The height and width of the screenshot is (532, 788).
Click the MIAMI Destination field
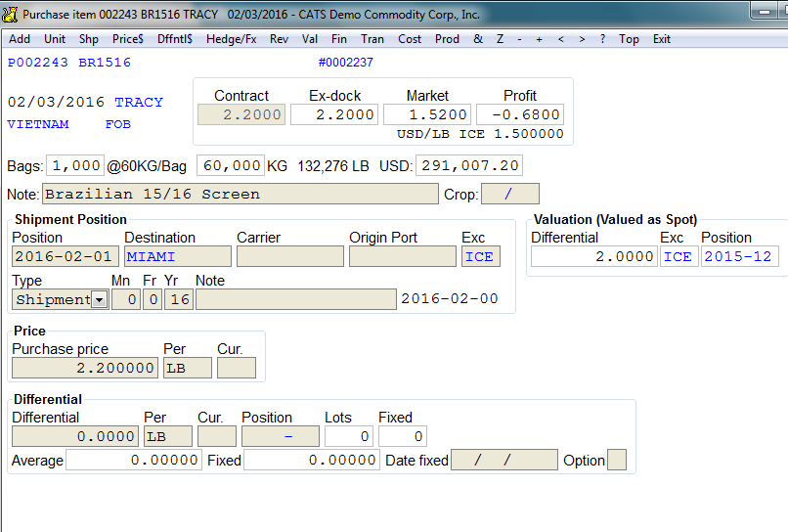click(x=178, y=256)
